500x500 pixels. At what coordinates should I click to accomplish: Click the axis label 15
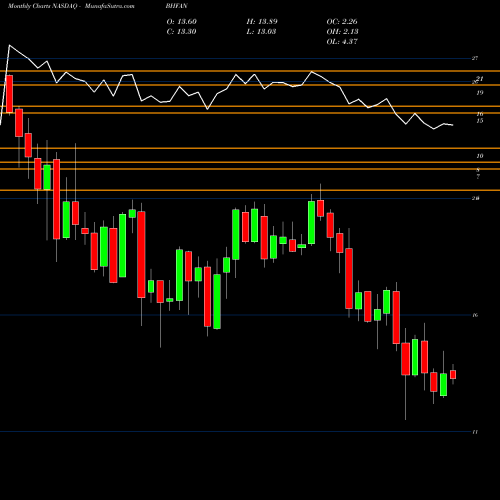click(x=480, y=121)
